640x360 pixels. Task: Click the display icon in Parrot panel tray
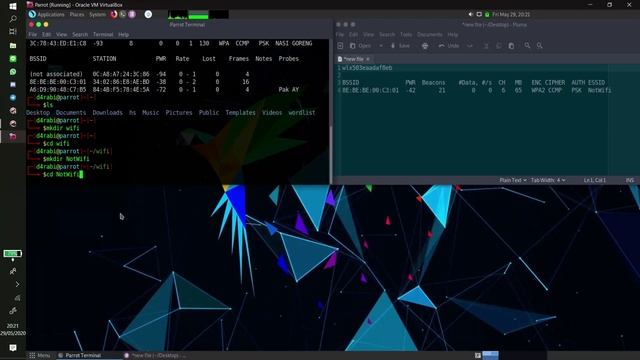pyautogui.click(x=479, y=14)
